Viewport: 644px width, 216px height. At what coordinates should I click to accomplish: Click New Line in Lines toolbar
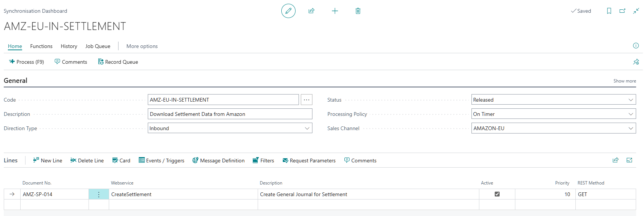pos(48,160)
